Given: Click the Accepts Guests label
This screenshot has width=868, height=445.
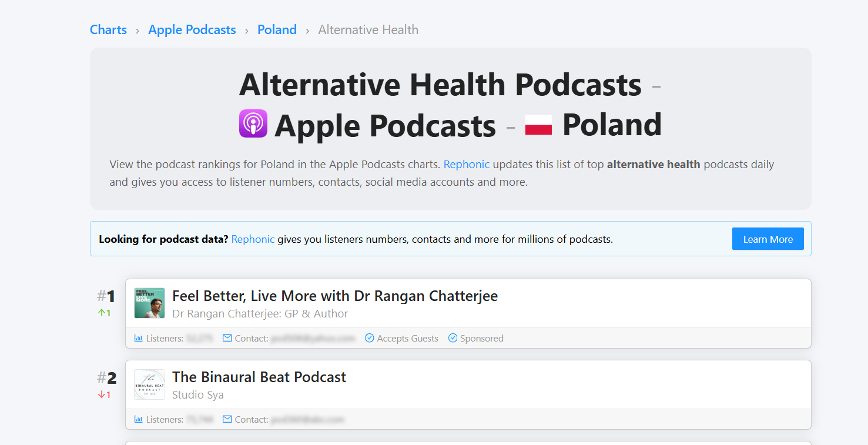Looking at the screenshot, I should click(408, 339).
